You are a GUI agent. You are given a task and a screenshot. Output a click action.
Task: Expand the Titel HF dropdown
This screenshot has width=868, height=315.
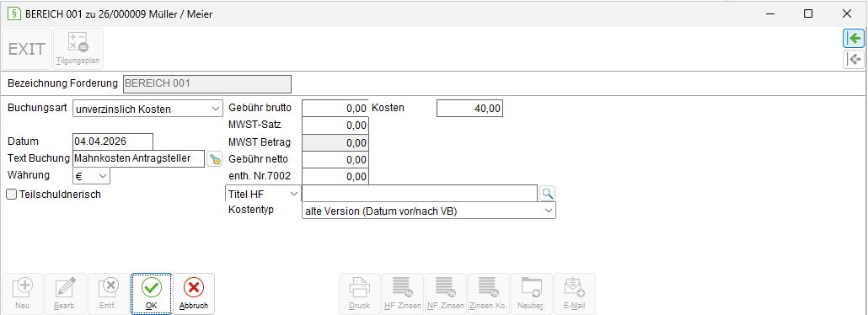263,193
